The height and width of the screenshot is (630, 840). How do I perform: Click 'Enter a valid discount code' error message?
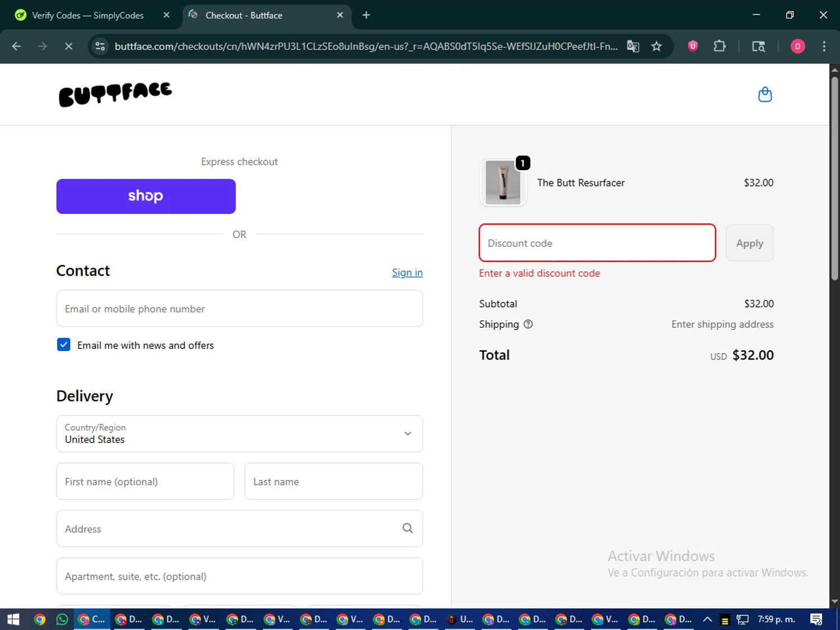click(x=539, y=273)
